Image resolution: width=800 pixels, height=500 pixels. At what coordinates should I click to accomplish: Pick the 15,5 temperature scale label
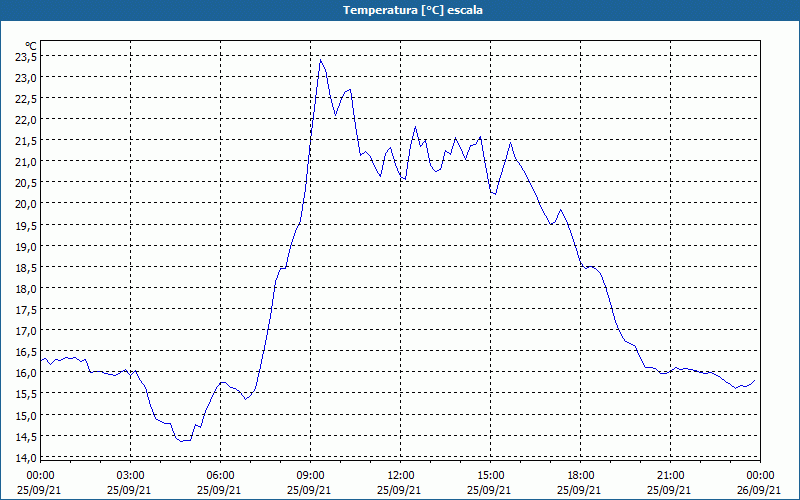pos(26,394)
